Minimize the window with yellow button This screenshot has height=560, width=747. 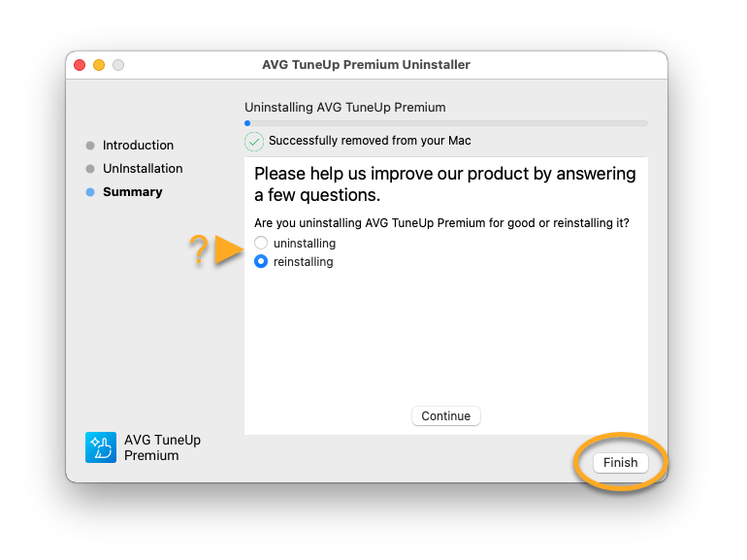coord(99,65)
